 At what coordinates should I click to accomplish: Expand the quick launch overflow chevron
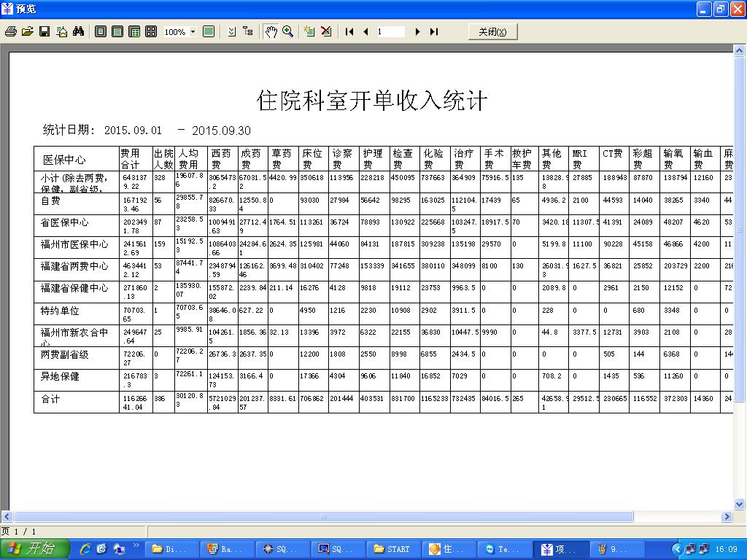(x=136, y=545)
